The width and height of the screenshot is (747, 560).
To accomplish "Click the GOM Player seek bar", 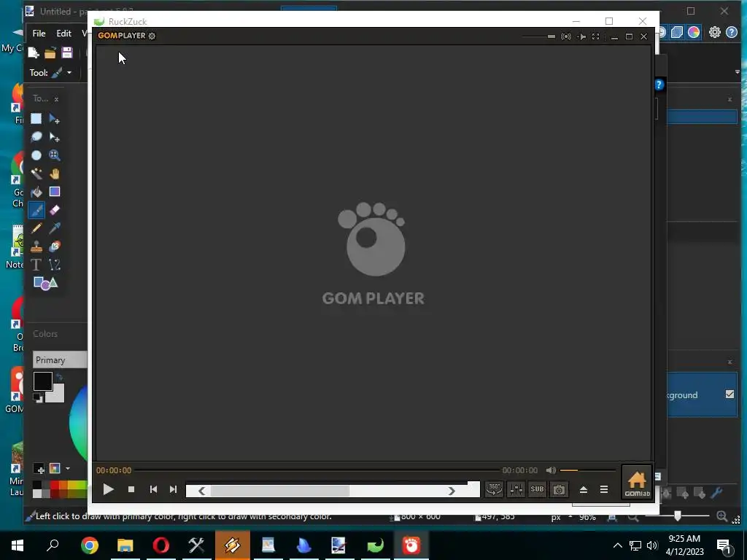I will coord(317,470).
